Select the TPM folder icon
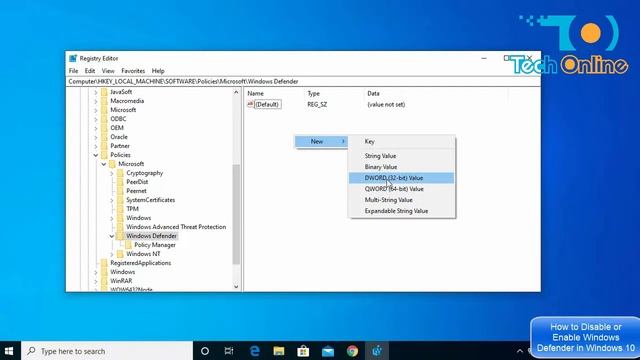This screenshot has width=640, height=360. (x=120, y=209)
